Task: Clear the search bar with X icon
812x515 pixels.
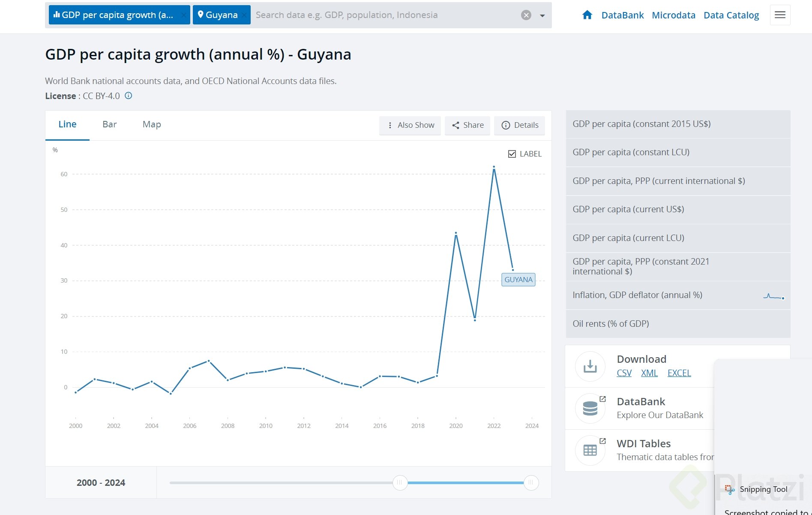Action: [526, 15]
